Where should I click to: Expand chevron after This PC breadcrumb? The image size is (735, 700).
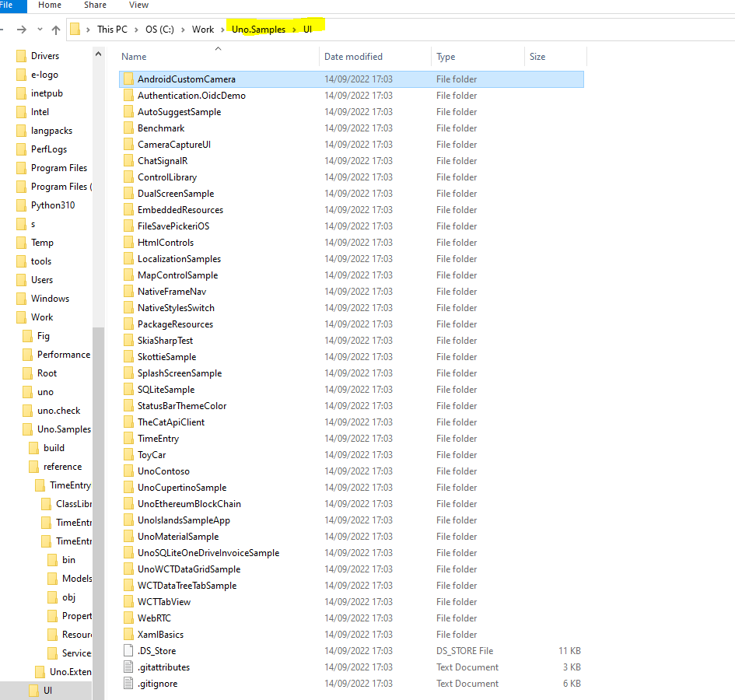coord(136,30)
